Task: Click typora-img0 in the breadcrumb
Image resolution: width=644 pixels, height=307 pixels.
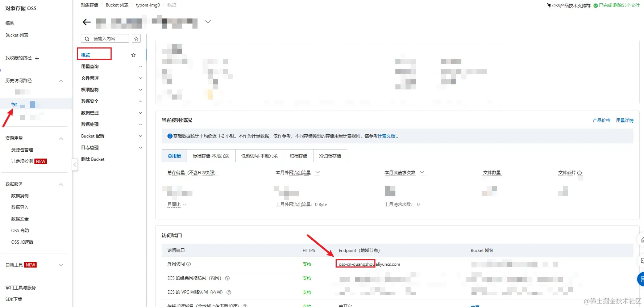Action: [148, 5]
